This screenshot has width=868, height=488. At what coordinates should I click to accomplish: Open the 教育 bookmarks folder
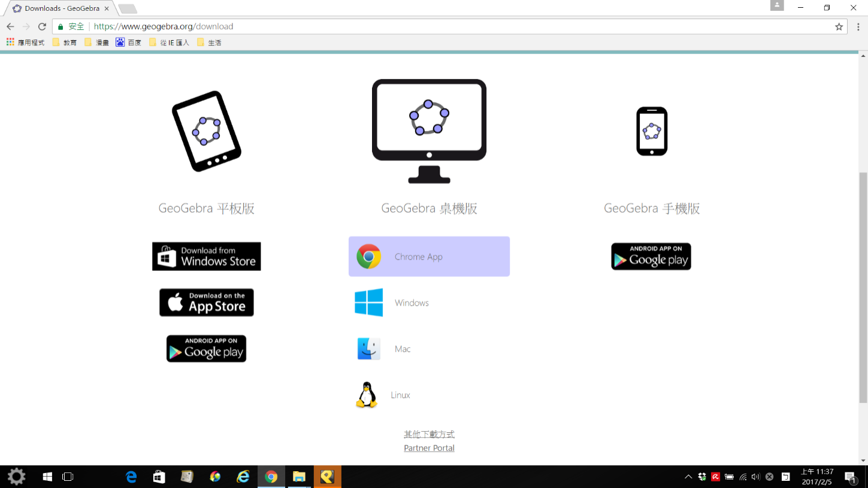pyautogui.click(x=65, y=43)
